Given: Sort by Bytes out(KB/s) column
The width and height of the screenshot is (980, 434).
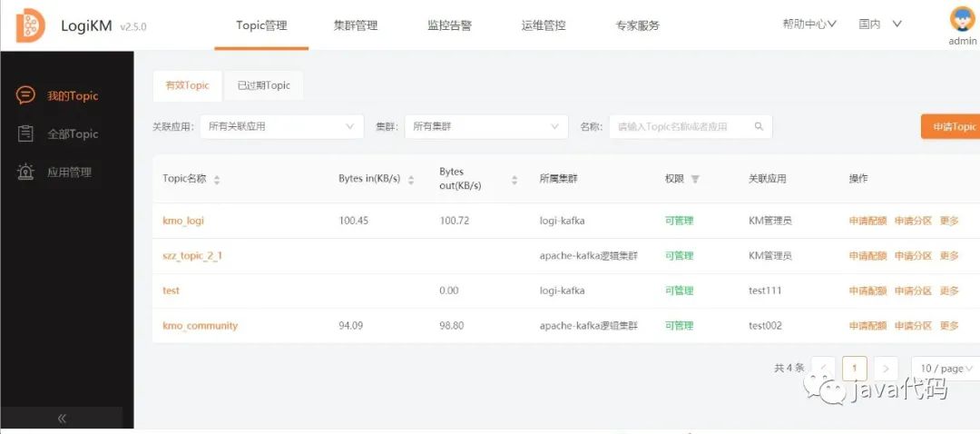Looking at the screenshot, I should [x=514, y=180].
